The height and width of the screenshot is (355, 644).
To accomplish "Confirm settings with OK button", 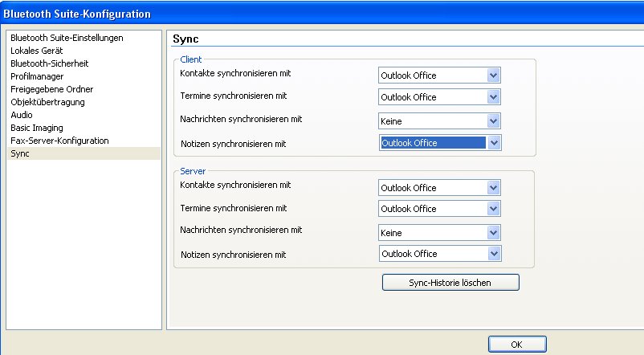I will 517,345.
